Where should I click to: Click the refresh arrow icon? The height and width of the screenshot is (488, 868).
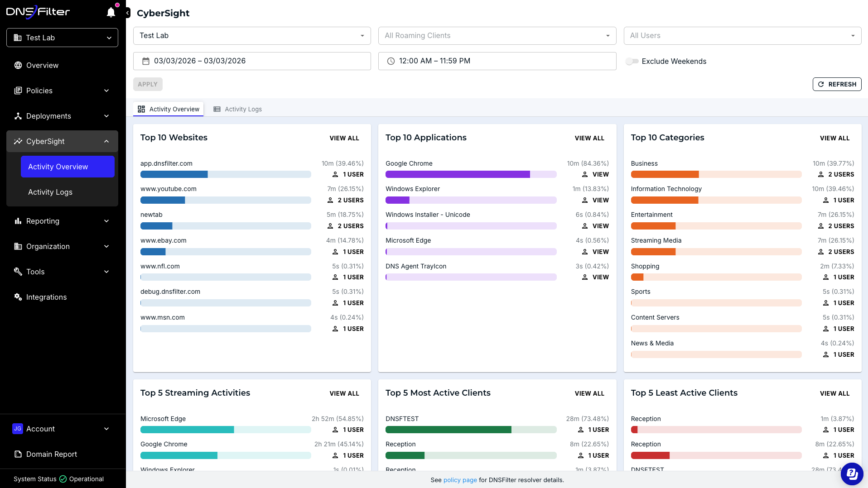click(x=821, y=84)
